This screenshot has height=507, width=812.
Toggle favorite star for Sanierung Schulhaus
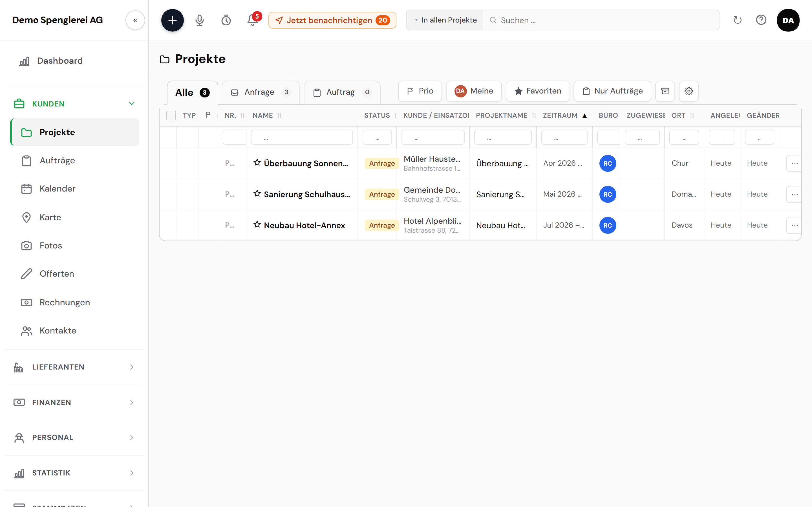coord(257,194)
